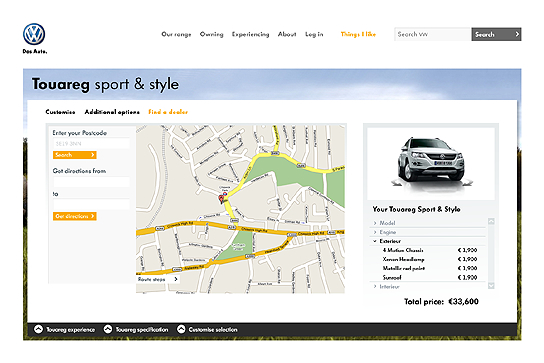Open the Experiencing menu
544x363 pixels.
250,34
